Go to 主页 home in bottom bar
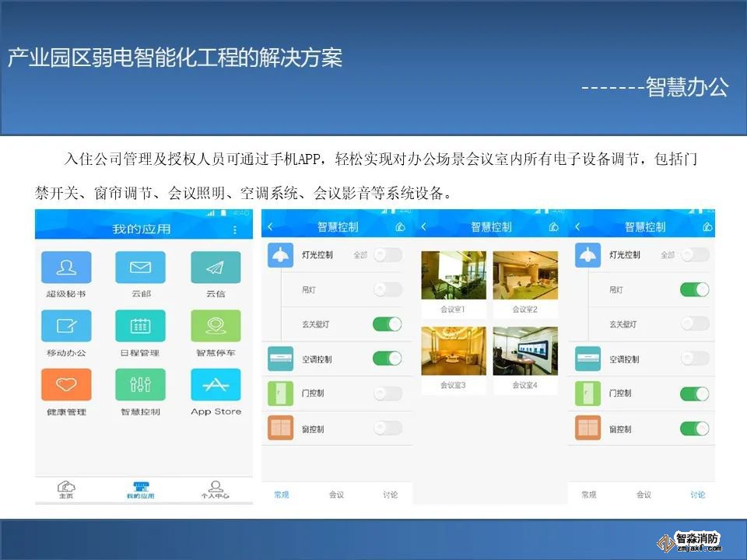This screenshot has height=560, width=747. click(x=67, y=489)
